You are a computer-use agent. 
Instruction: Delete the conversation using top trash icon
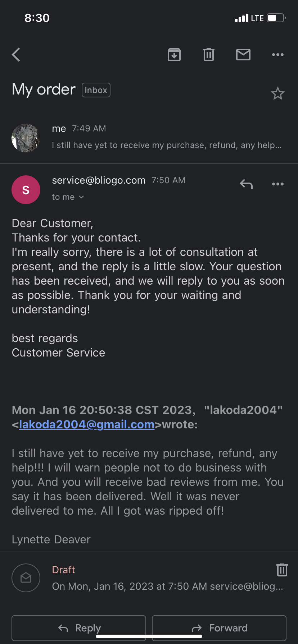(209, 55)
